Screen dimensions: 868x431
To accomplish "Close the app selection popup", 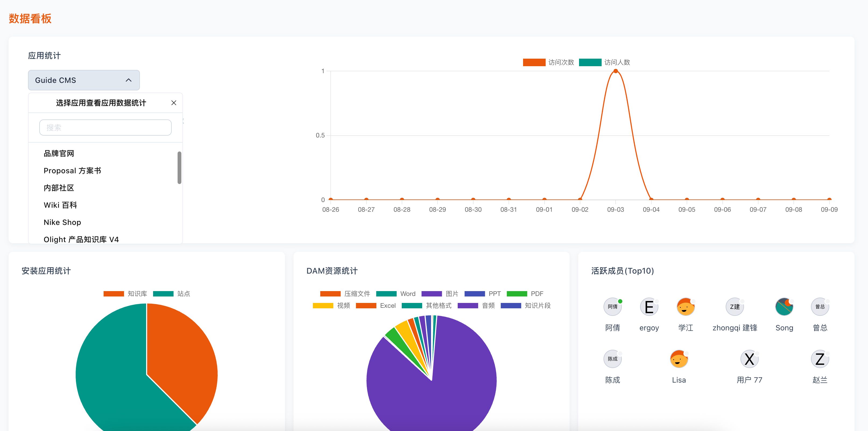I will [174, 103].
